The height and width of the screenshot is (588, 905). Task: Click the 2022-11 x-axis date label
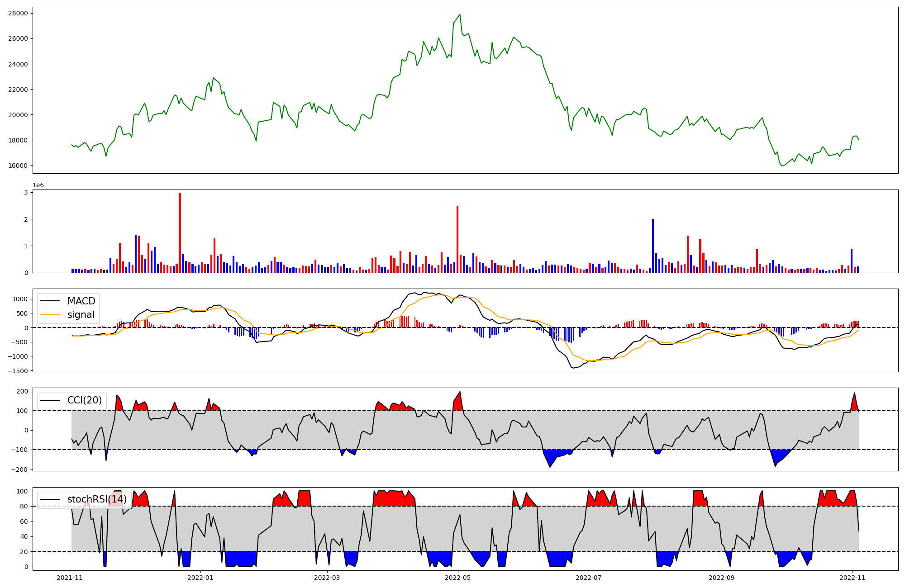(853, 578)
